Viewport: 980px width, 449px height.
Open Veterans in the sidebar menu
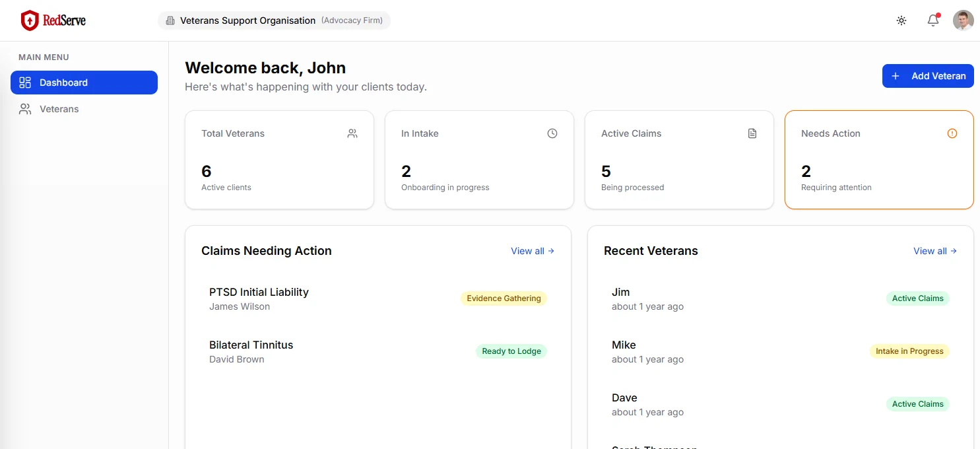point(59,109)
